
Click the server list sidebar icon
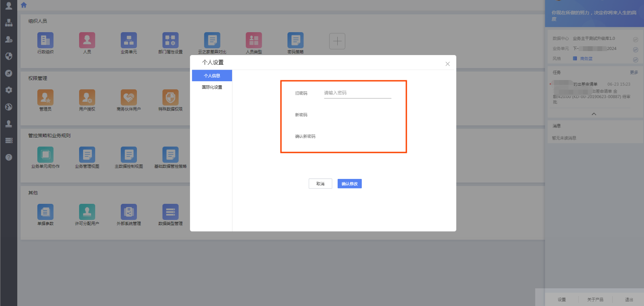8,140
